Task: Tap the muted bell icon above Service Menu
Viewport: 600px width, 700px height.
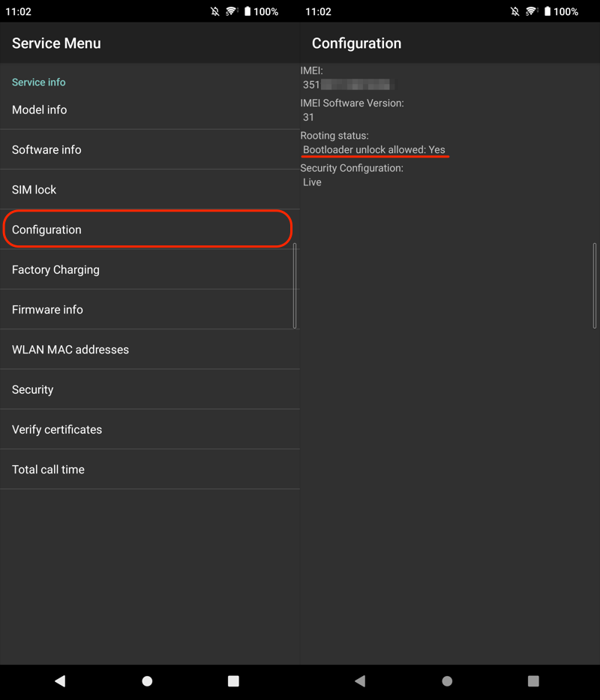Action: pyautogui.click(x=214, y=12)
